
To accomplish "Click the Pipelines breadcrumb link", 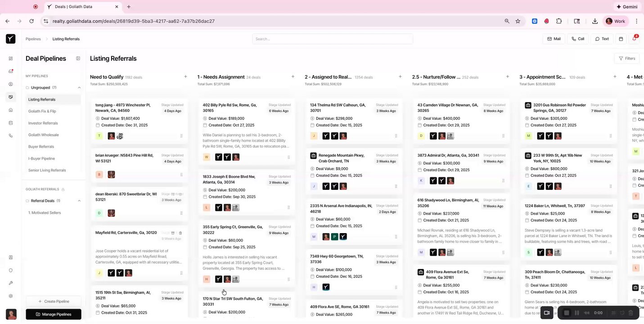I will (x=33, y=39).
